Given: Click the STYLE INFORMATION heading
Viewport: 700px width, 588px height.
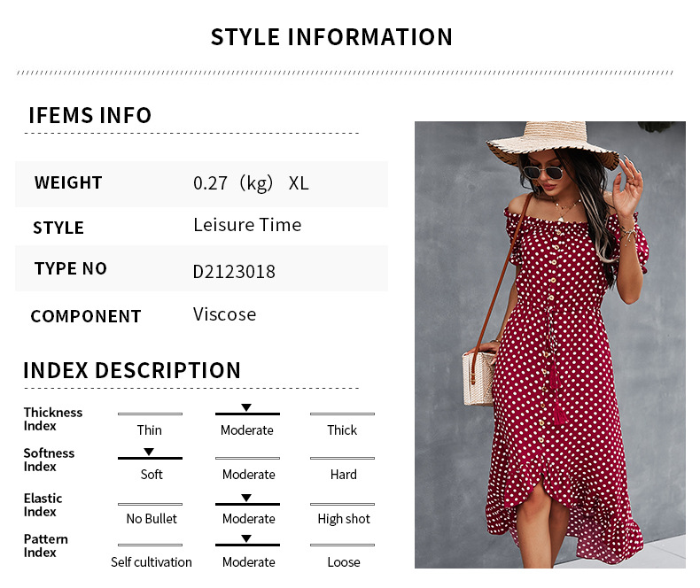Looking at the screenshot, I should (331, 37).
